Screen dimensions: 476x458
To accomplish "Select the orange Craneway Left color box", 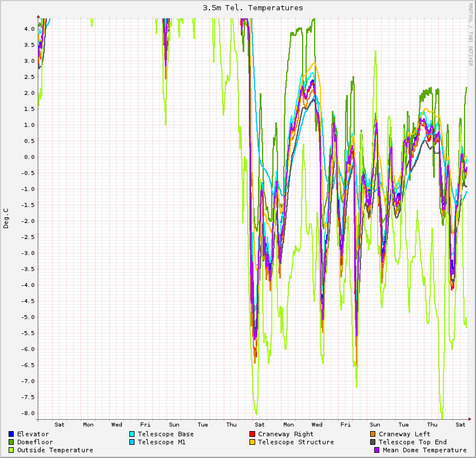I will (x=373, y=434).
